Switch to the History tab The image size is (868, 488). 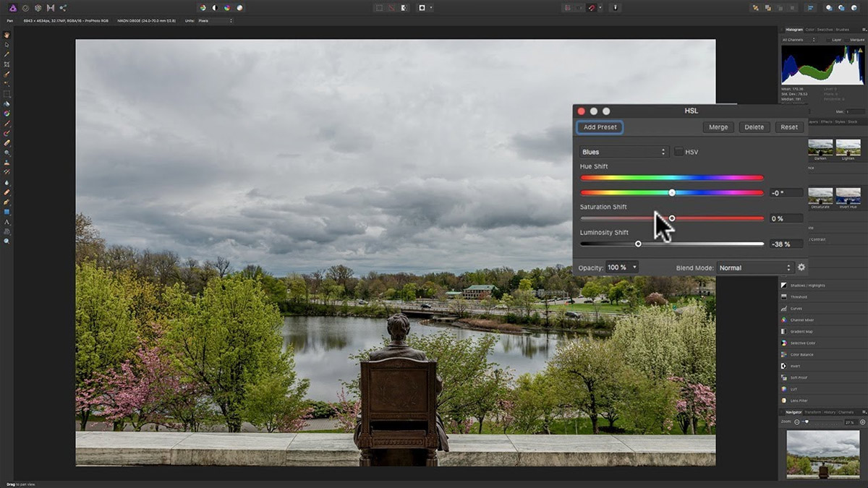[829, 412]
